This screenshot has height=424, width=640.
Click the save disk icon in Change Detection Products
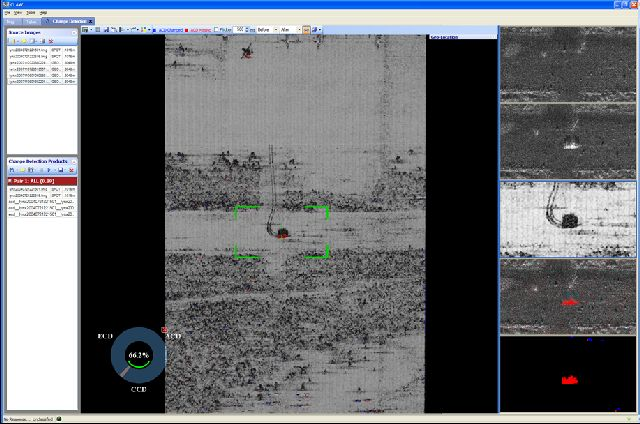[x=60, y=170]
